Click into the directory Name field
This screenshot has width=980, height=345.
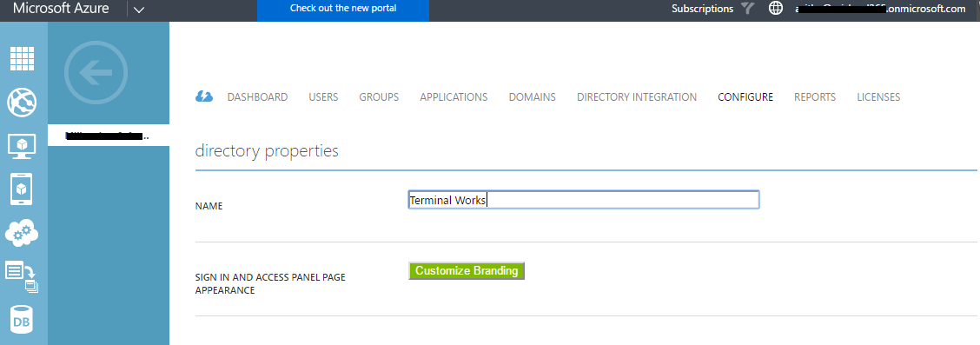[584, 200]
